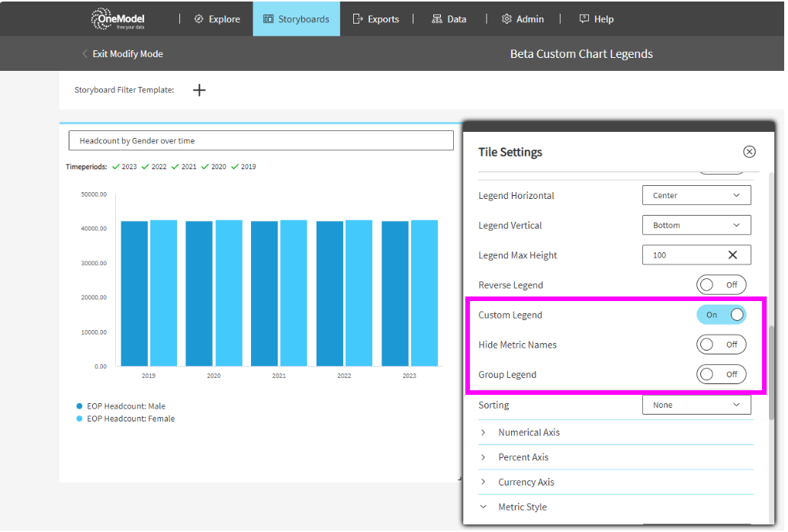Open the Explore menu

(217, 19)
